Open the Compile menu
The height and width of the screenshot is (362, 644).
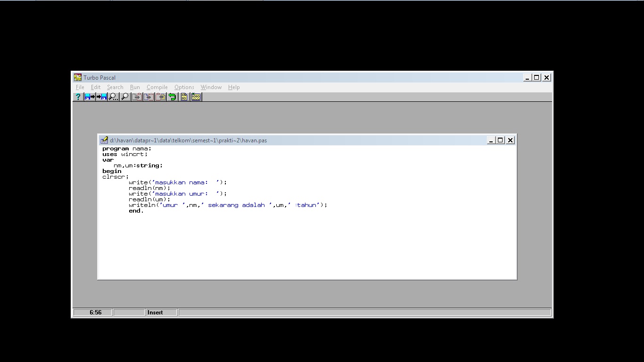coord(157,87)
